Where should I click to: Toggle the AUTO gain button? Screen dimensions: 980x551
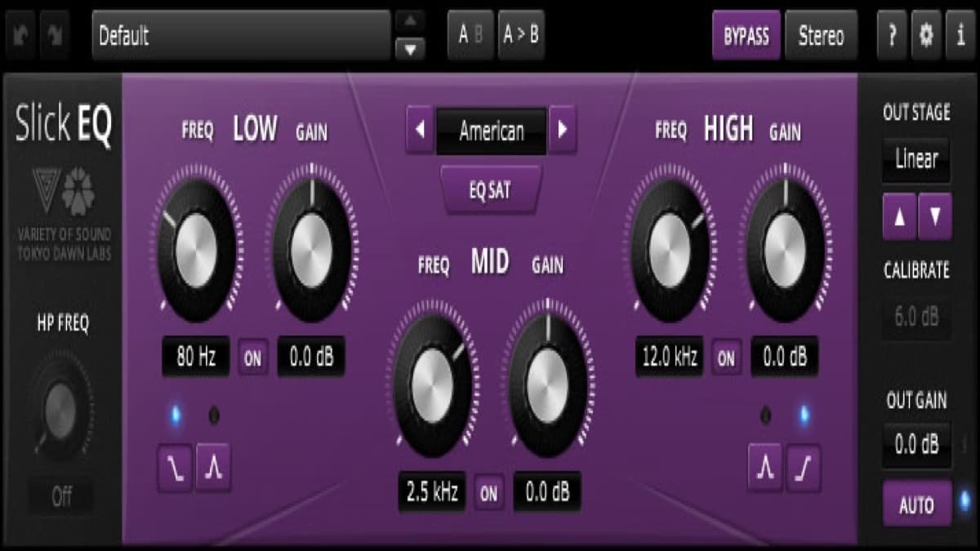coord(917,504)
